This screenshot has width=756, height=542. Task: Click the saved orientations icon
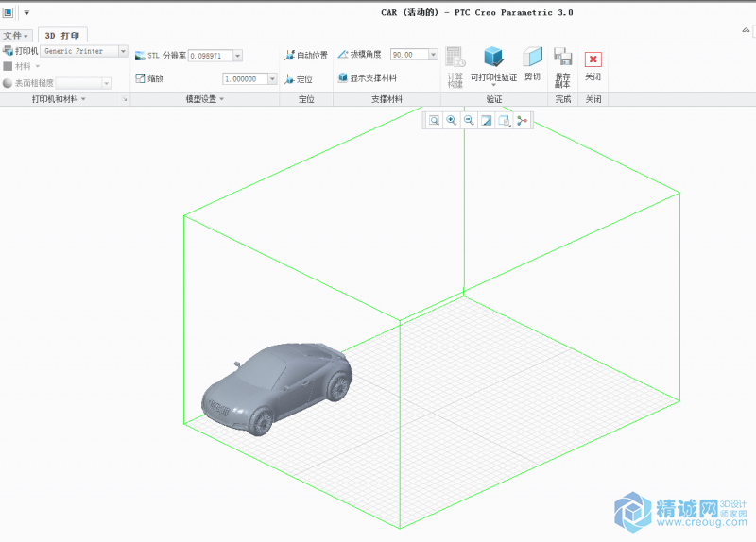pos(505,121)
